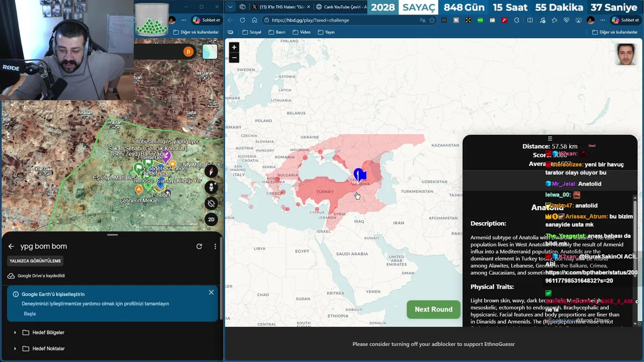Open the Sohbet et Copilot button
This screenshot has height=362, width=644.
(x=625, y=20)
